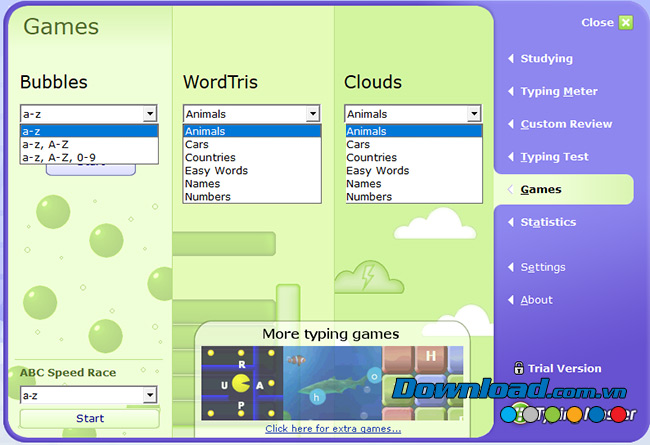View the Statistics section
650x445 pixels.
pyautogui.click(x=548, y=222)
